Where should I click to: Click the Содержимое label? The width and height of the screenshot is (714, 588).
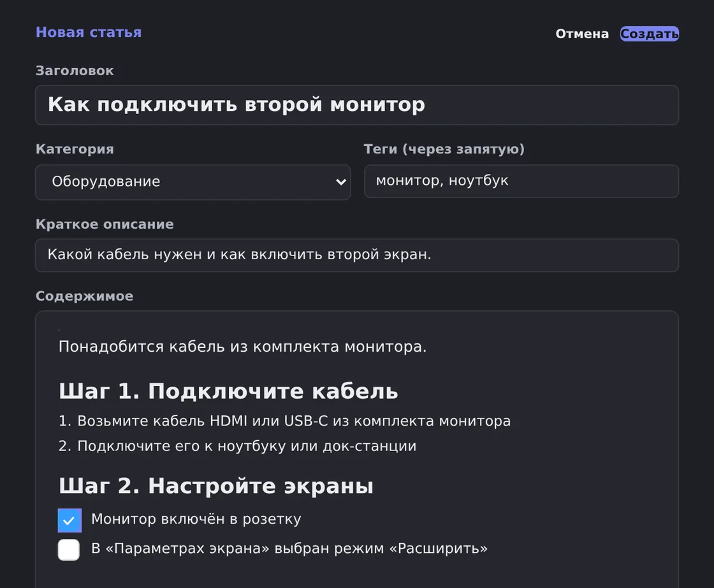[84, 296]
